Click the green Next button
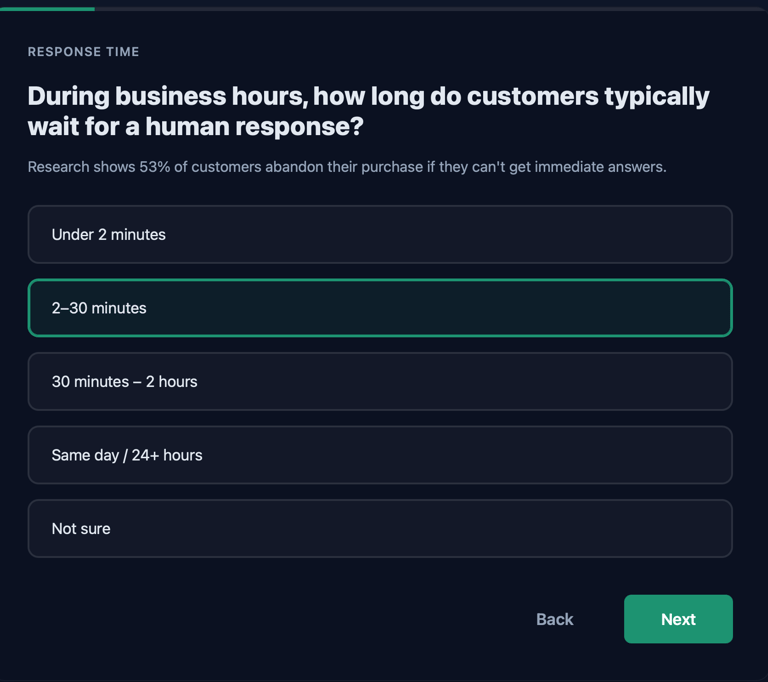The image size is (768, 682). [678, 619]
